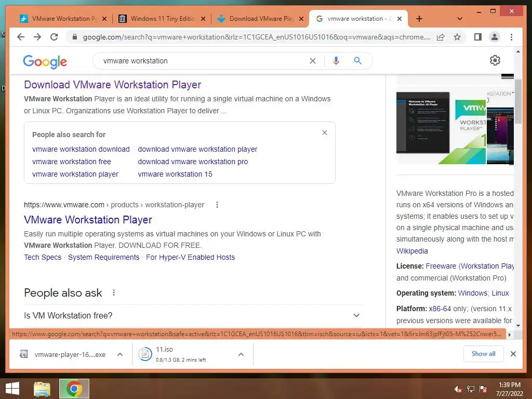Click Linux operating system link
Screen dimensions: 532x399
[500, 293]
